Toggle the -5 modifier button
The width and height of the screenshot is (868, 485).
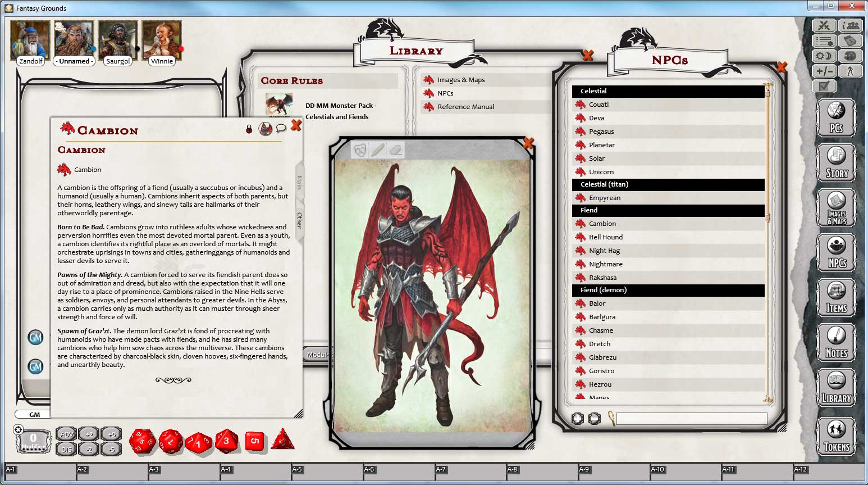(111, 449)
